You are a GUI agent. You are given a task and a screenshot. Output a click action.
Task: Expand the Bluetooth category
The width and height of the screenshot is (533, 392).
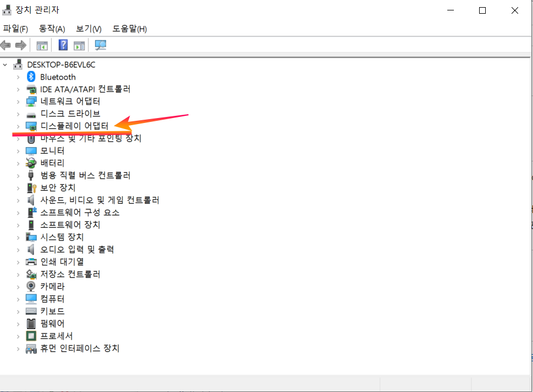click(18, 77)
